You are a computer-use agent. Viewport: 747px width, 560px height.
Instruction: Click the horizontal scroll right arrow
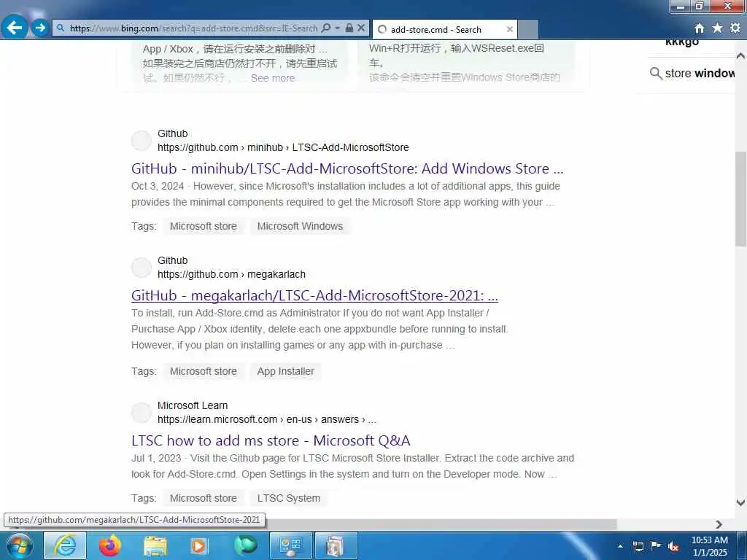[x=719, y=524]
